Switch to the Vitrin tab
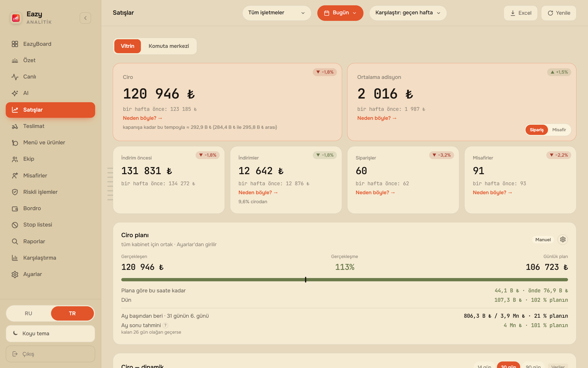This screenshot has width=588, height=368. [x=128, y=46]
